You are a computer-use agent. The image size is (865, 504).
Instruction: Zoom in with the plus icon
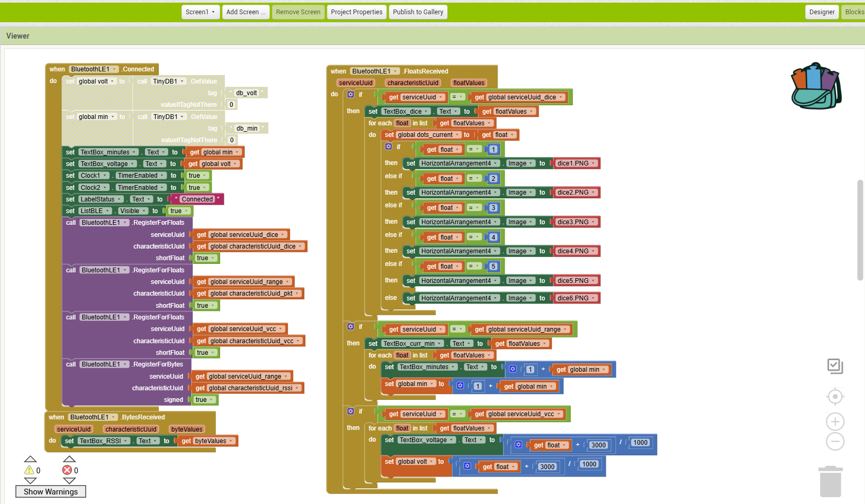(835, 421)
